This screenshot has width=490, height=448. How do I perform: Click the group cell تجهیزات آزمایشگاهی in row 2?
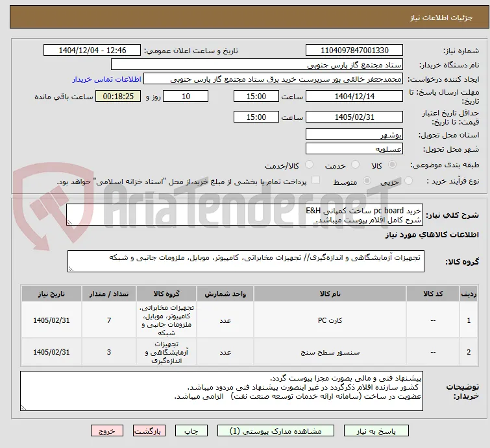pyautogui.click(x=166, y=352)
